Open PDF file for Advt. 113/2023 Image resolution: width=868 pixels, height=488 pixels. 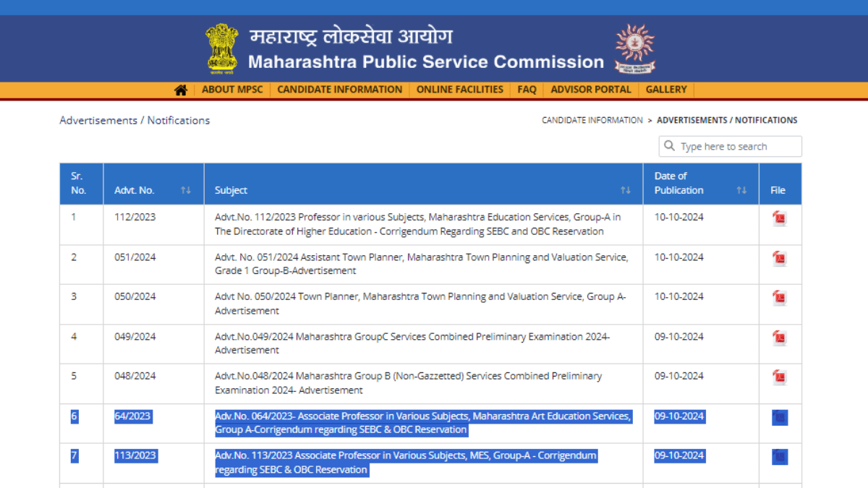(x=780, y=458)
